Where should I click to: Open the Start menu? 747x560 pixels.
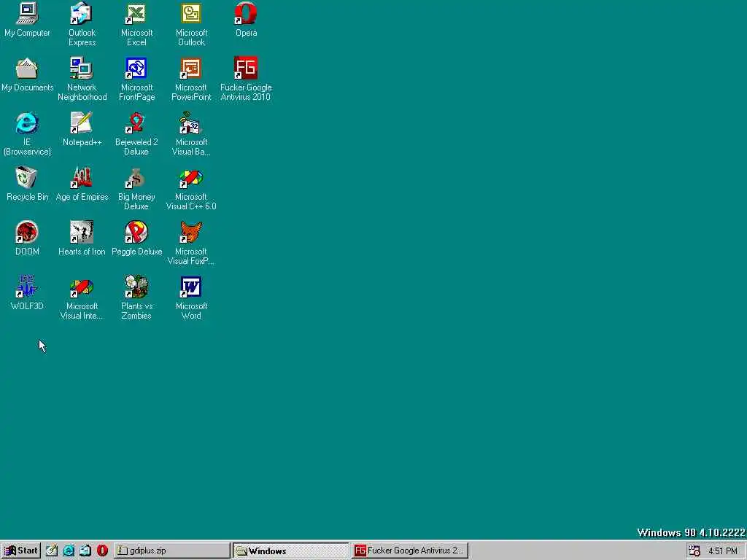pyautogui.click(x=21, y=551)
